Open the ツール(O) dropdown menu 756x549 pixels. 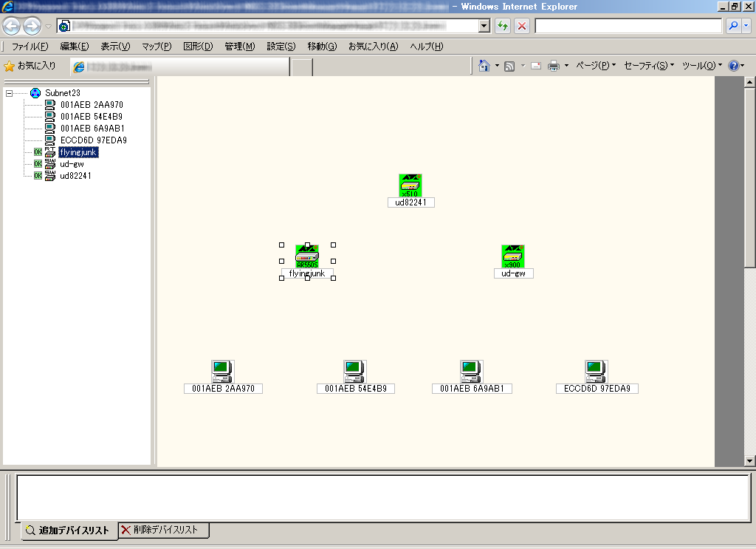pyautogui.click(x=702, y=66)
